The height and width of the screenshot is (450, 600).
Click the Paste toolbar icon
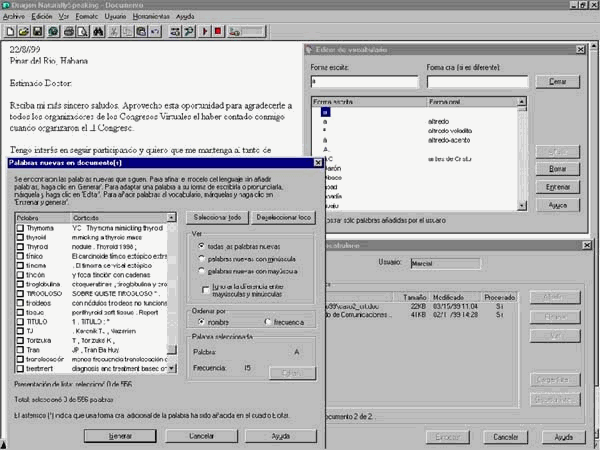click(141, 31)
